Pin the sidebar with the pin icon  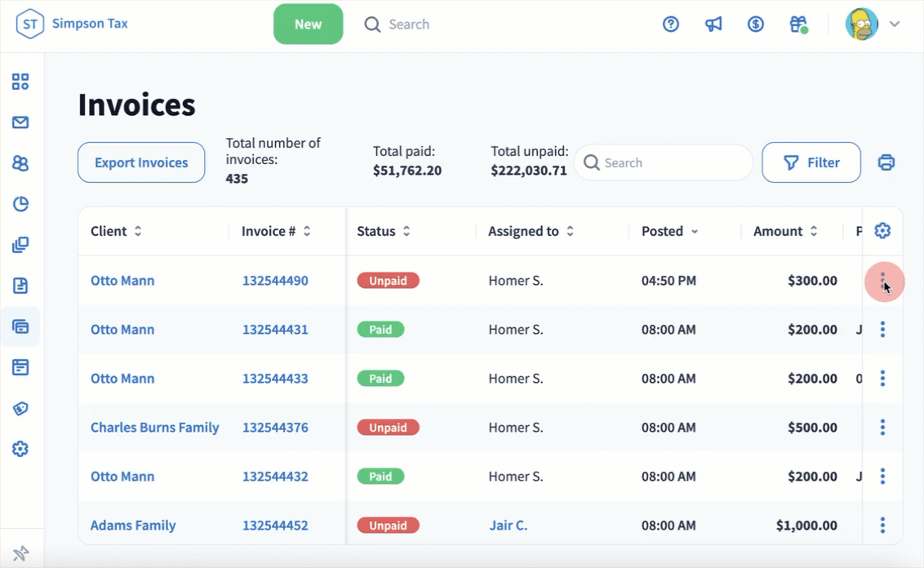pyautogui.click(x=21, y=554)
